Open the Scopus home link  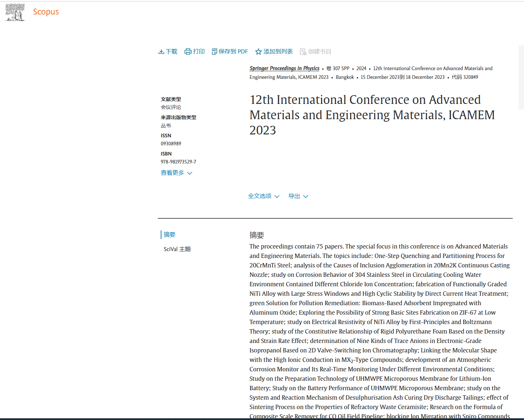pyautogui.click(x=46, y=12)
